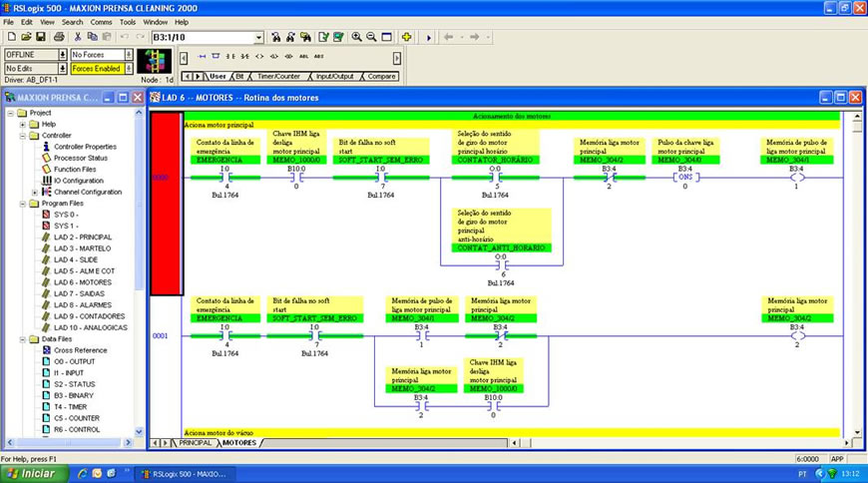Switch to the Compare instruction tab
Viewport: 868px width, 483px height.
381,77
